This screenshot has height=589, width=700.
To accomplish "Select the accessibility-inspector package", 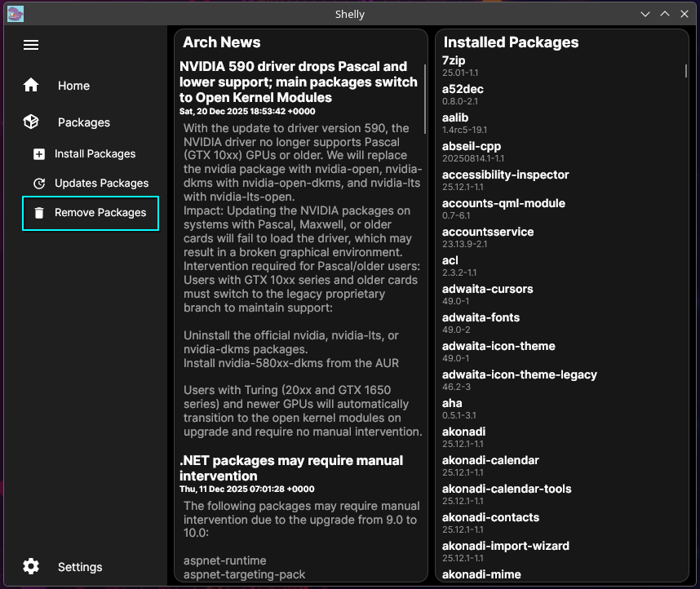I will tap(505, 175).
